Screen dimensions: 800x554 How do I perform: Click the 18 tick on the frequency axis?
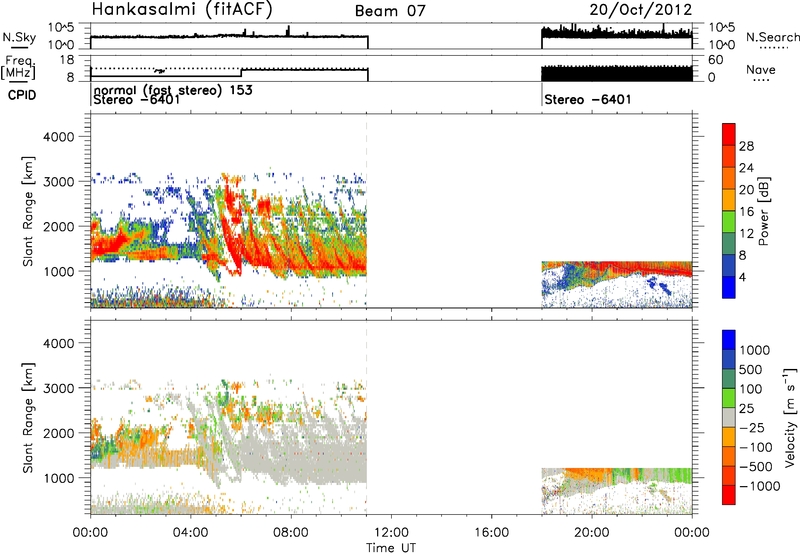[66, 60]
